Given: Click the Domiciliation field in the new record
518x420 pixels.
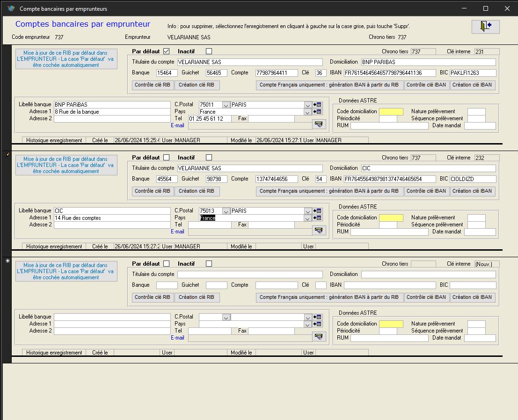Looking at the screenshot, I should [x=429, y=275].
